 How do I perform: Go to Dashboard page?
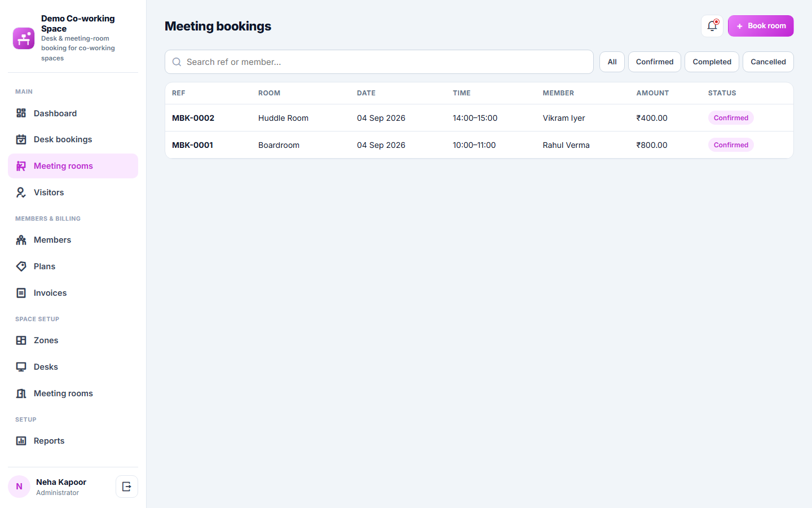(73, 113)
